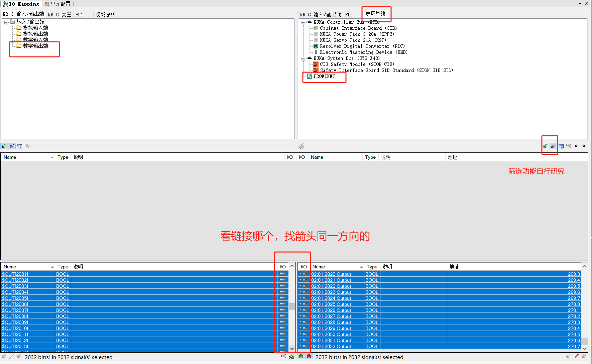Click the left panel search signal icon
The width and height of the screenshot is (592, 364).
pos(27,146)
